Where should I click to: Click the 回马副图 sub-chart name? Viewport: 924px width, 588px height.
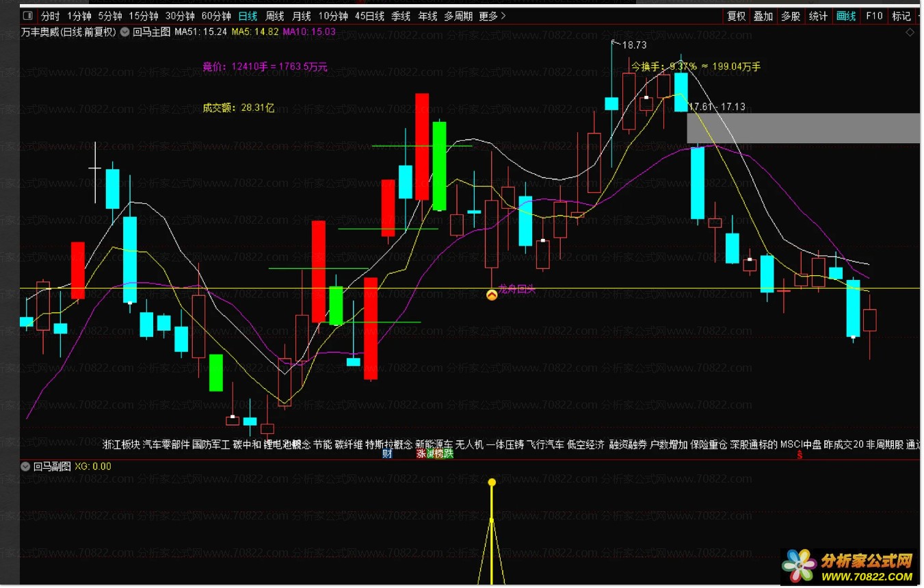tap(52, 467)
